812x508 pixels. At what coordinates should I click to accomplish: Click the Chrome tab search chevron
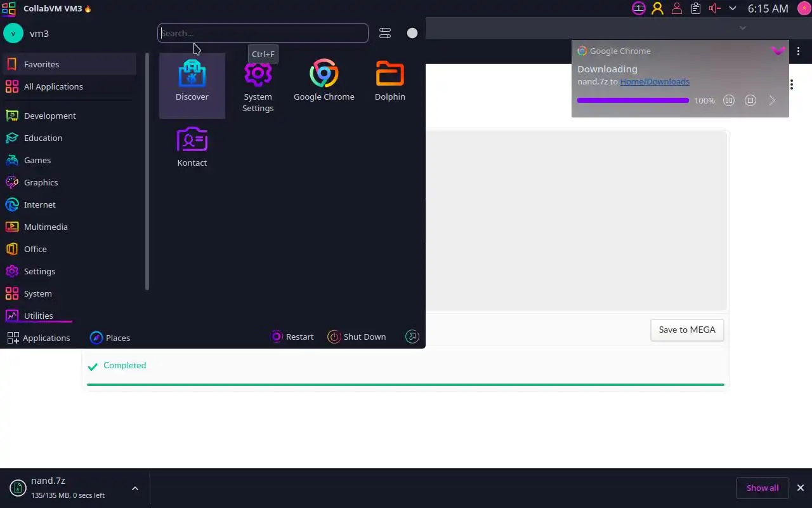(742, 27)
